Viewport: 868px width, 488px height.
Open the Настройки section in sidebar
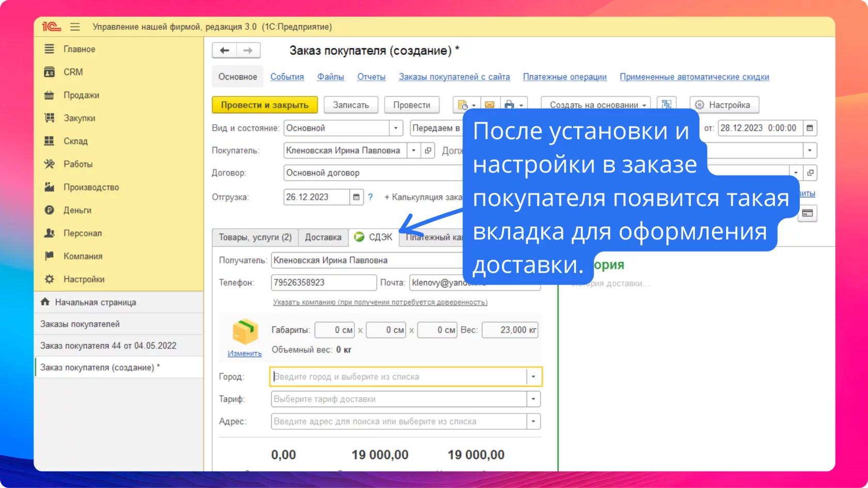pyautogui.click(x=84, y=279)
